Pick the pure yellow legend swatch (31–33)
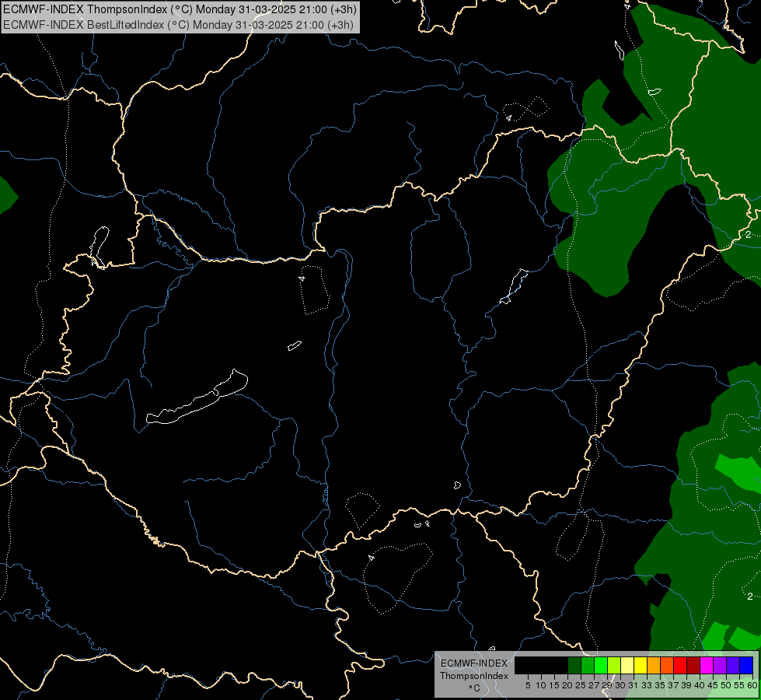 [x=641, y=665]
